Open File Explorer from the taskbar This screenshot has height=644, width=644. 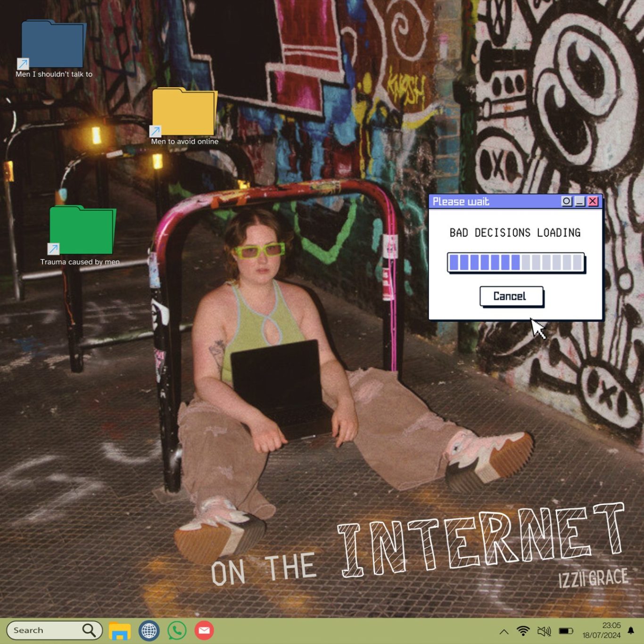pos(120,631)
